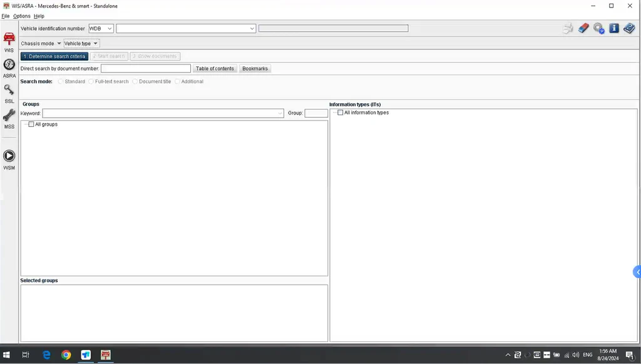Expand the Keyword combo box
Image resolution: width=641 pixels, height=364 pixels.
[x=280, y=114]
